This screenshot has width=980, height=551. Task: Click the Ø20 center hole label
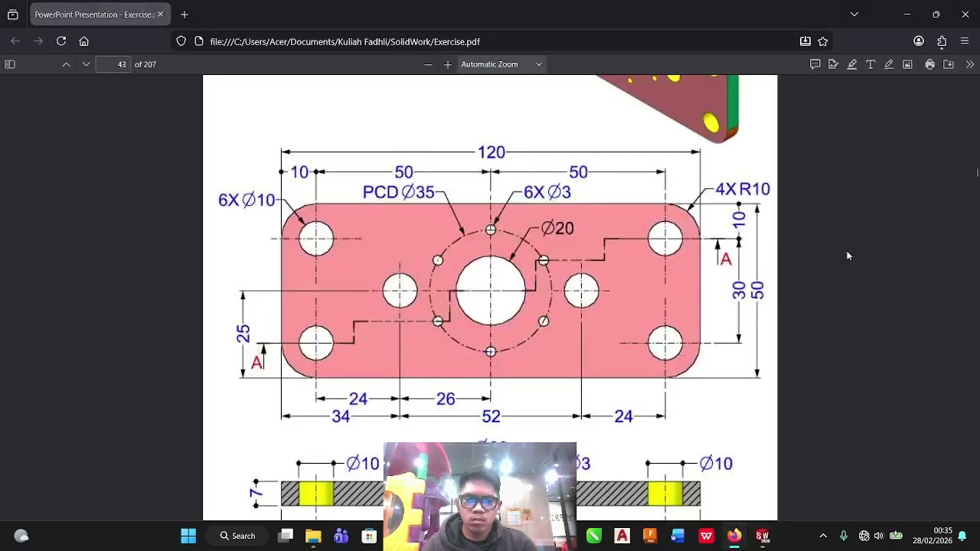(x=557, y=228)
